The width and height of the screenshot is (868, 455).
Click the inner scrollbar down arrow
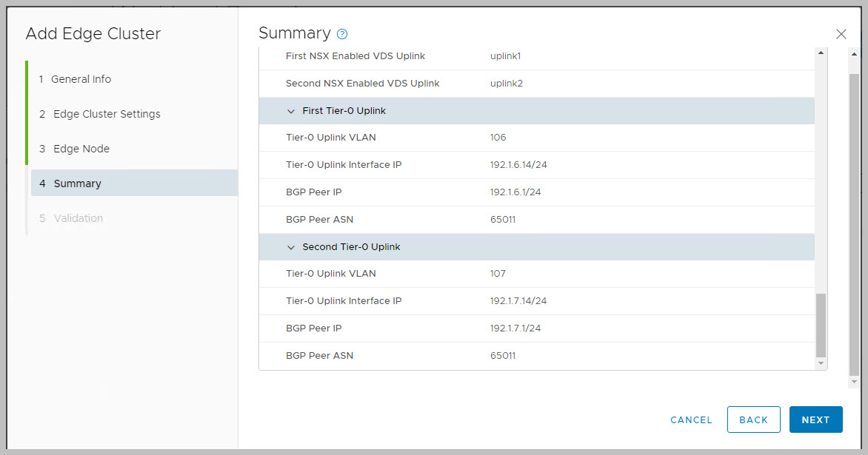click(821, 363)
